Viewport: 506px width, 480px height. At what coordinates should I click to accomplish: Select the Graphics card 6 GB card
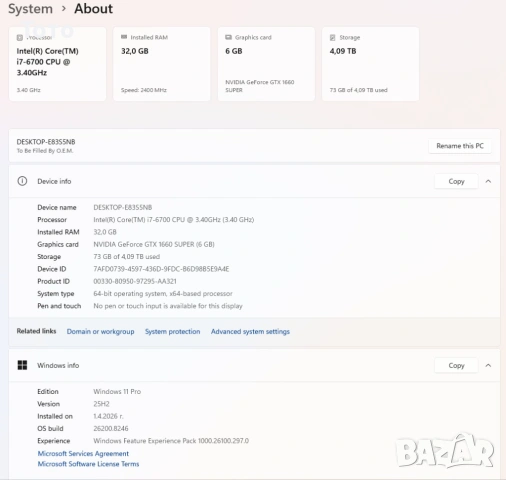(x=266, y=64)
